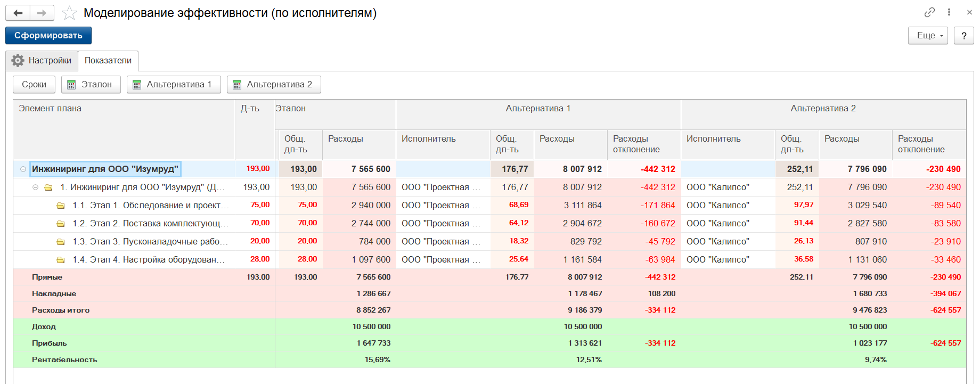Open the Сроки view

(34, 85)
